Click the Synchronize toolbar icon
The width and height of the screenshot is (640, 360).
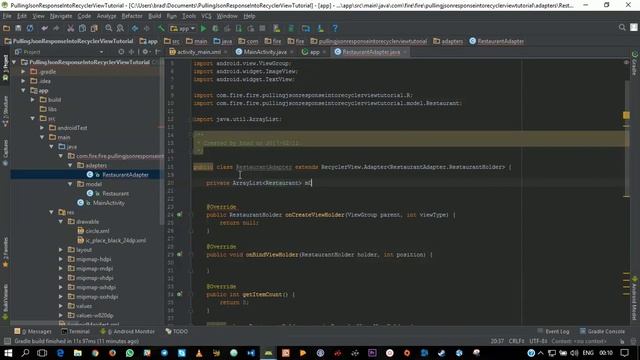pos(30,29)
